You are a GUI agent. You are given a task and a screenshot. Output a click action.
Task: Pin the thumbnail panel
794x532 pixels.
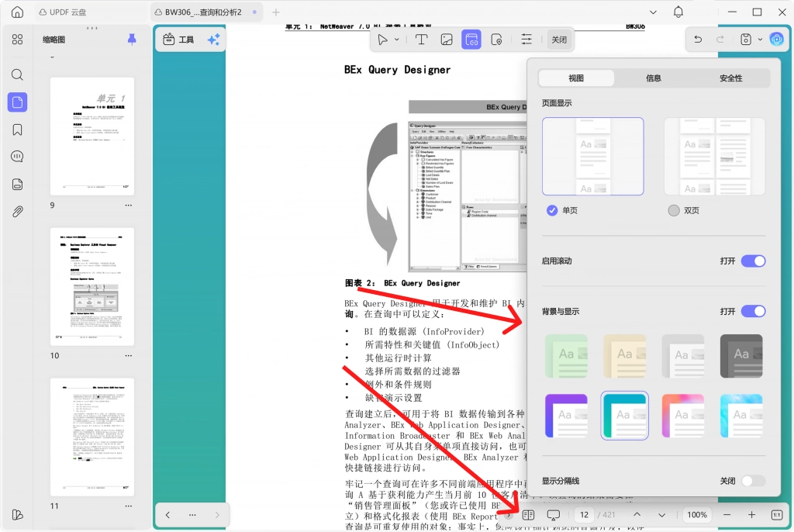[132, 40]
